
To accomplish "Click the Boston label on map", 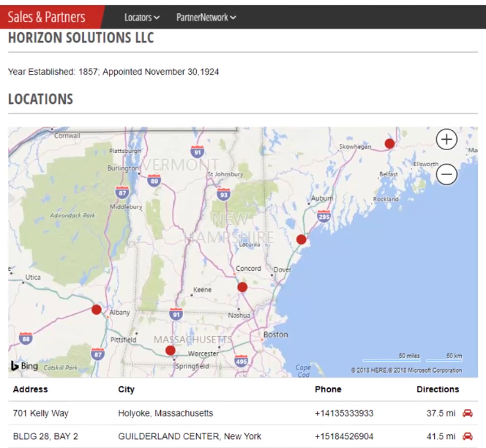I will click(x=276, y=335).
